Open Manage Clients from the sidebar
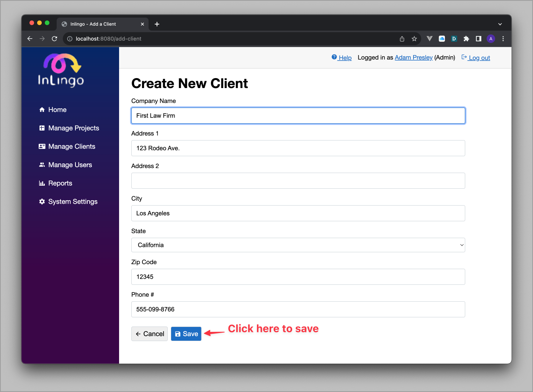The width and height of the screenshot is (533, 392). [x=72, y=146]
